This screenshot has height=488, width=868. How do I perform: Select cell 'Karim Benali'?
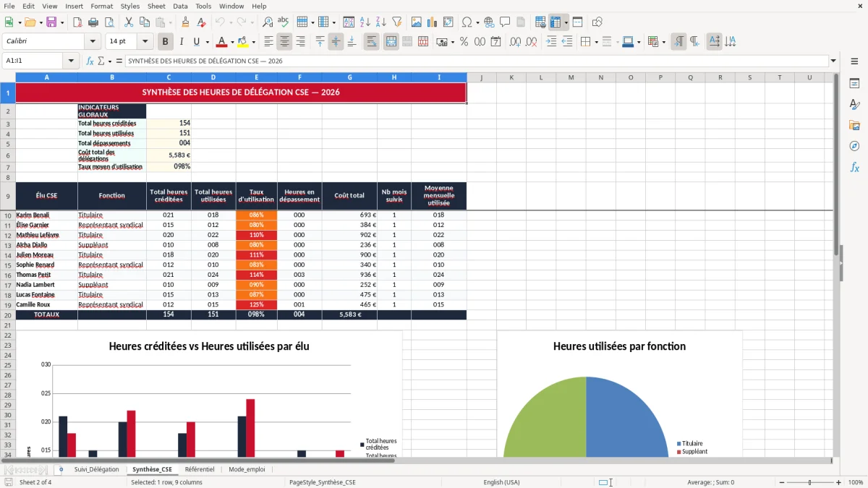(x=46, y=215)
